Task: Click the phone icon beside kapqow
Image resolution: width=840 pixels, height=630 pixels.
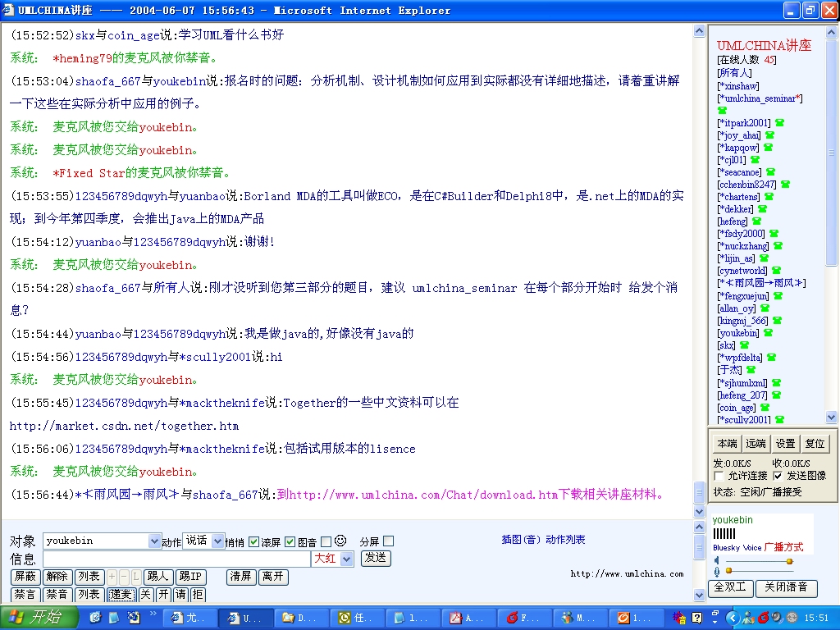Action: 768,148
